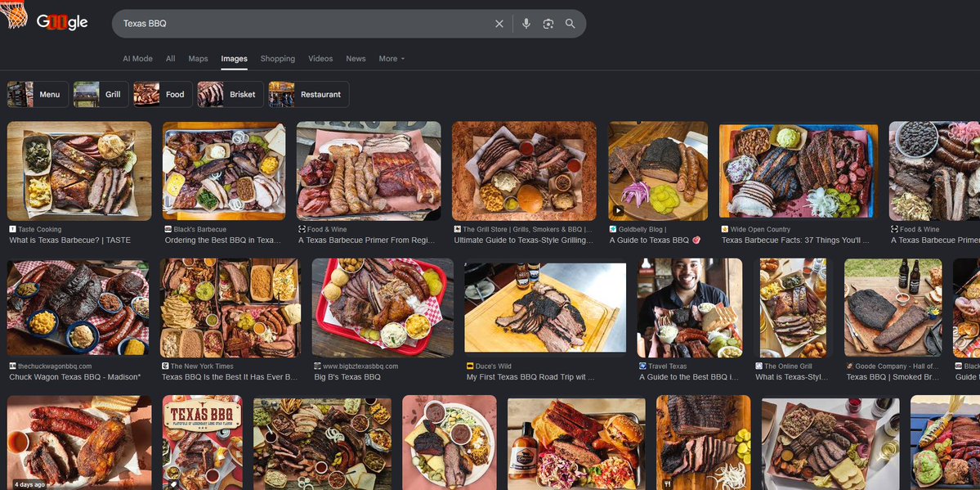
Task: Clear the search box with the X icon
Action: pos(499,24)
